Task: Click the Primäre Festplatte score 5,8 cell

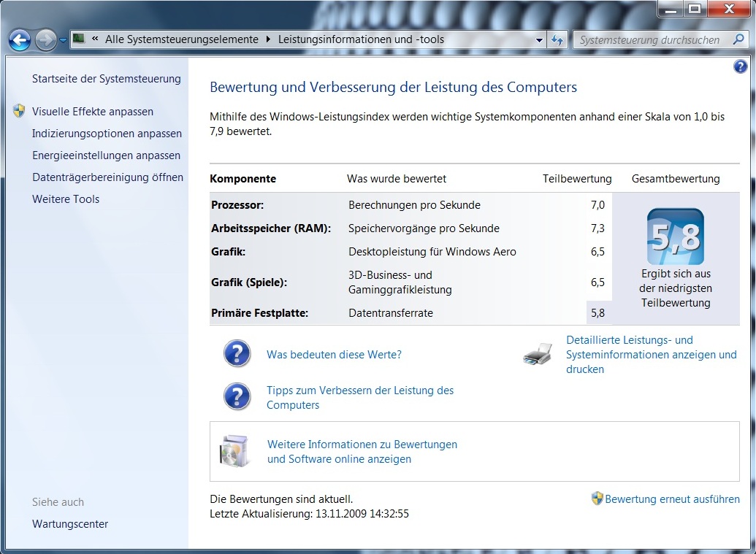Action: tap(598, 313)
